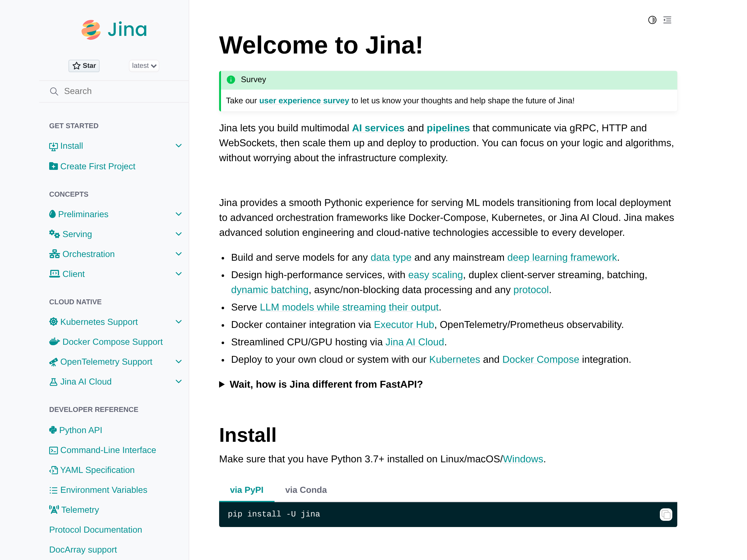The width and height of the screenshot is (747, 560).
Task: Open Create First Project link
Action: (98, 166)
